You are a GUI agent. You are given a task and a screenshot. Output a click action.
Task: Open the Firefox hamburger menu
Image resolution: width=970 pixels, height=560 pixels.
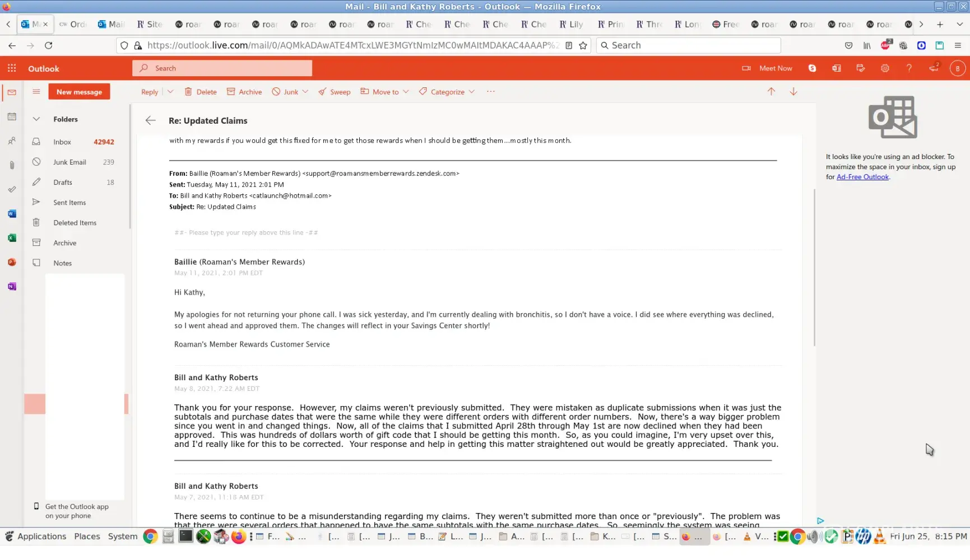pos(958,45)
